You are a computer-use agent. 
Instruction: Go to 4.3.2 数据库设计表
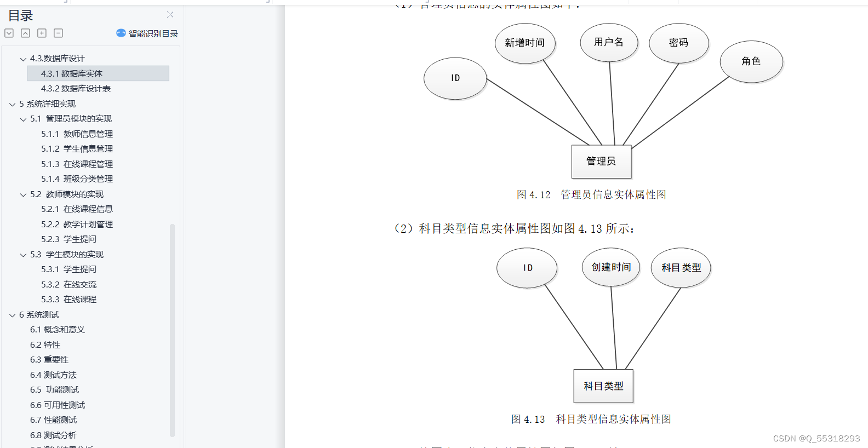[x=76, y=89]
